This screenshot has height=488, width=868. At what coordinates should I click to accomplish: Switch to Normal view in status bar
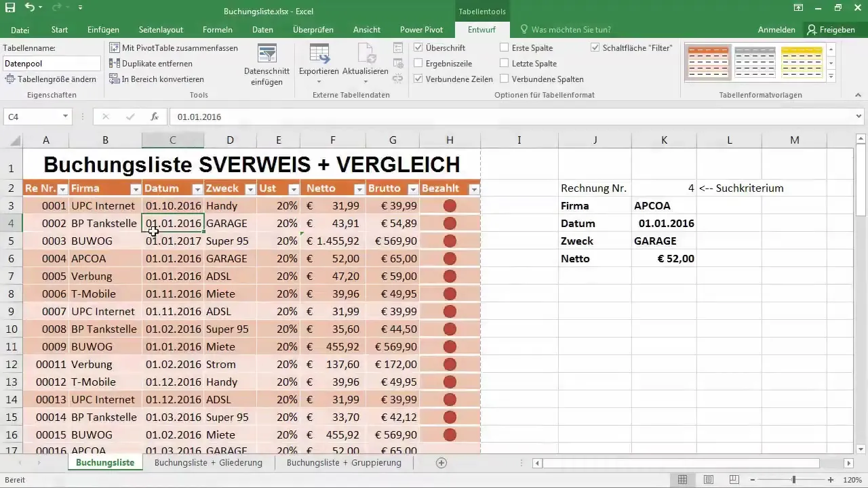point(683,480)
